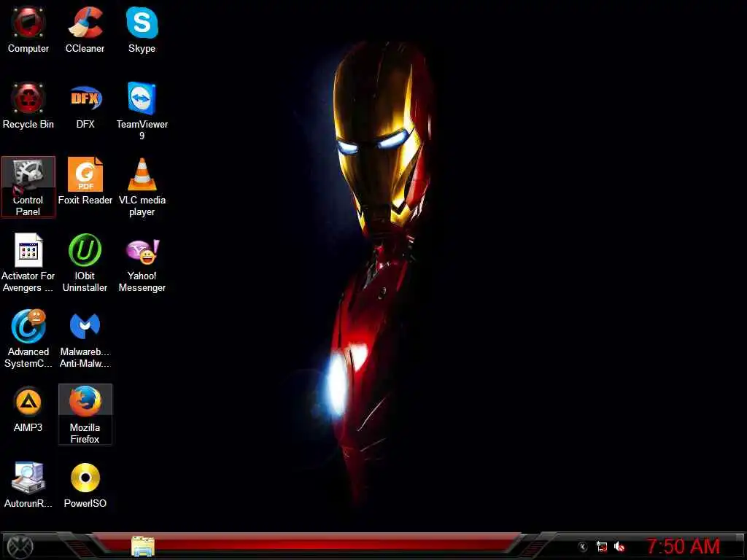Screen dimensions: 747x560
Task: Select the Control Panel desktop icon
Action: [28, 187]
